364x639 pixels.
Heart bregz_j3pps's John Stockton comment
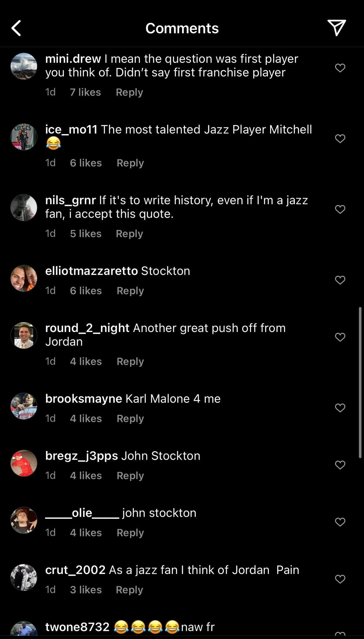[340, 465]
